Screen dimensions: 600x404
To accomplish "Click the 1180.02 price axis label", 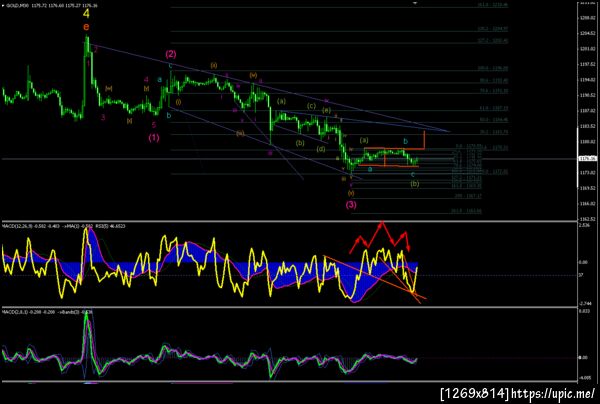I will click(x=588, y=142).
